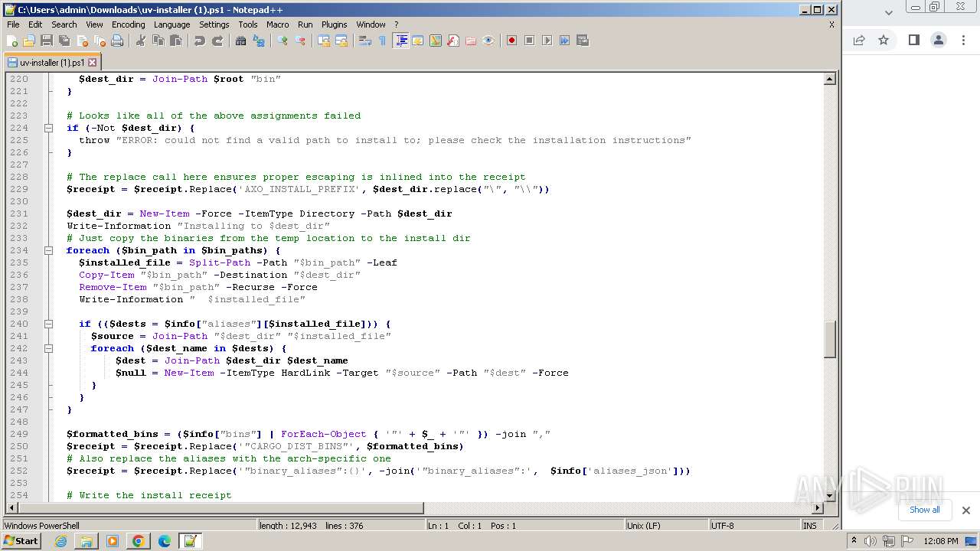This screenshot has height=551, width=980.
Task: Collapse the foreach fold at line 234
Action: [48, 250]
